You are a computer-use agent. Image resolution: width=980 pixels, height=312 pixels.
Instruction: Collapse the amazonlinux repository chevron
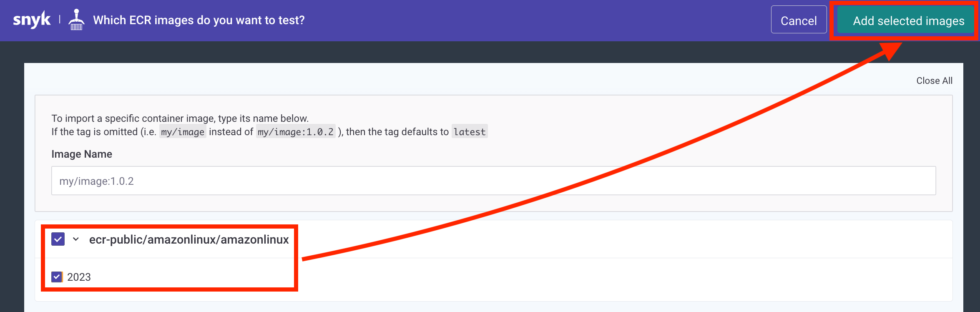(76, 239)
